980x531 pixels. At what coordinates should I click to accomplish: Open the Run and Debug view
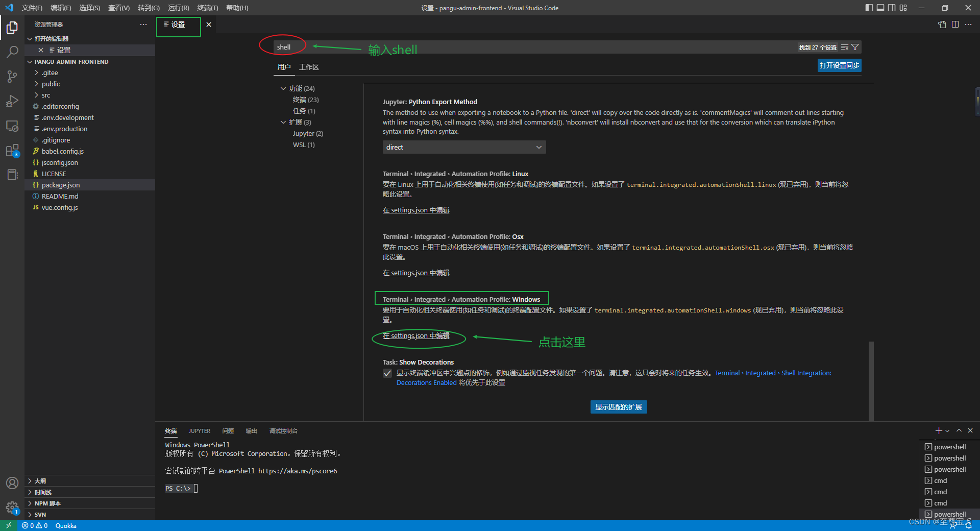pos(12,101)
